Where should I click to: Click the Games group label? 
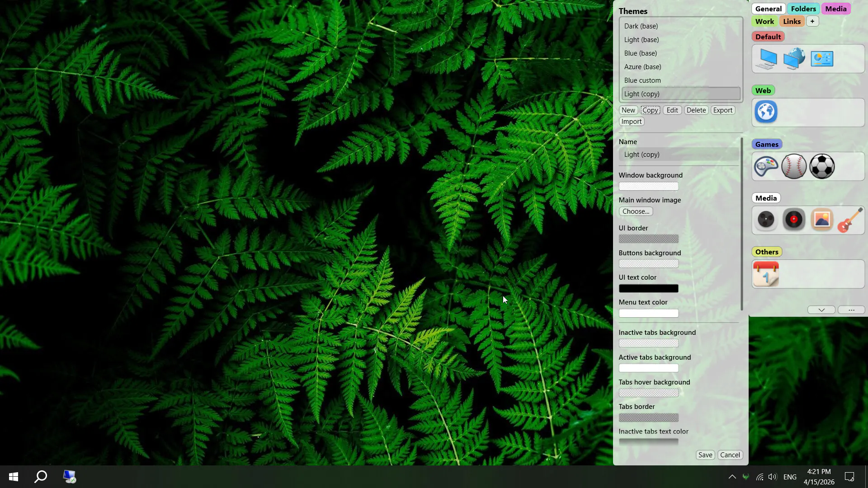[x=767, y=144]
